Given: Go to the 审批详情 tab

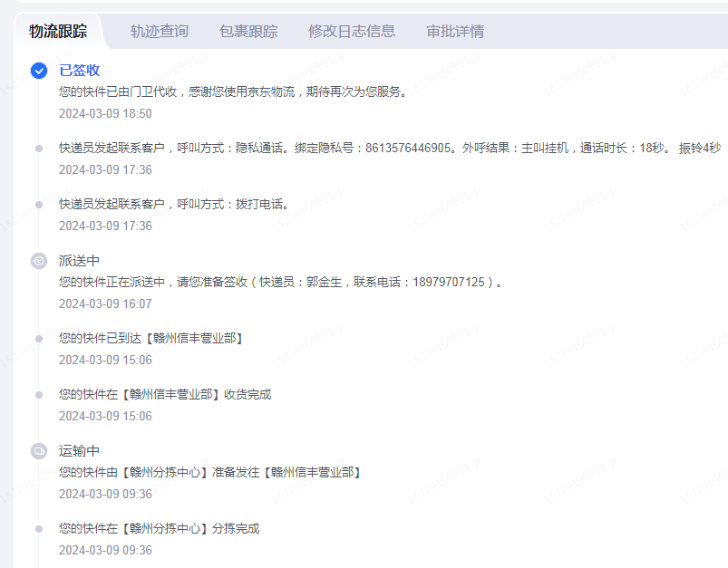Looking at the screenshot, I should pos(455,31).
